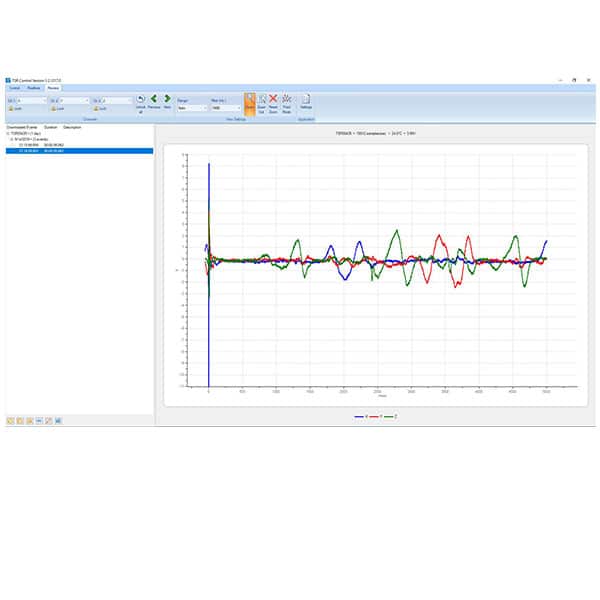
Task: Click the blue X legend swatch
Action: pos(361,415)
